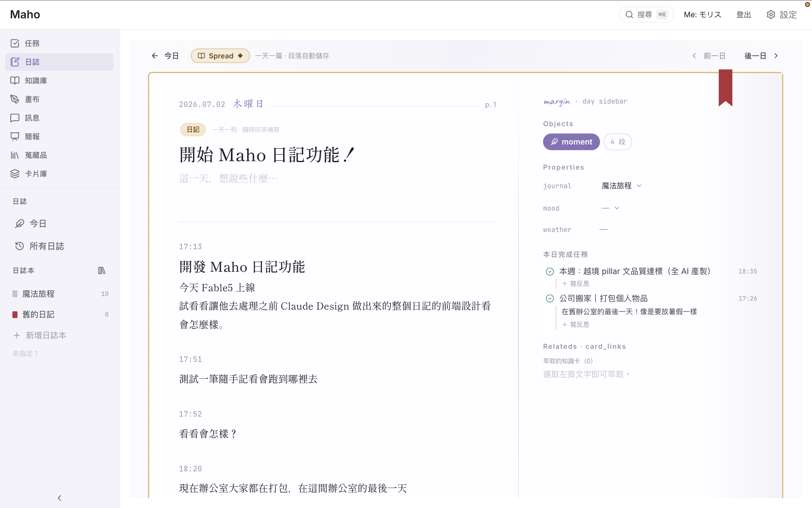
Task: Click the search magnifier icon
Action: point(629,14)
